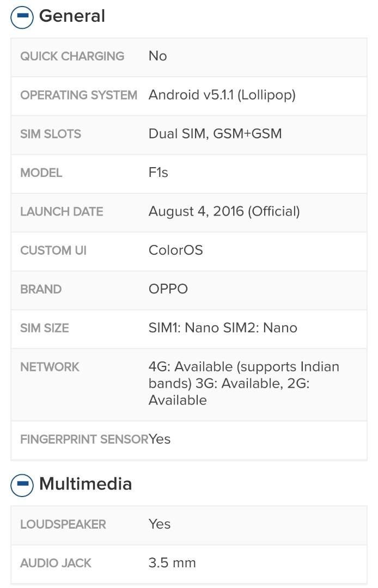The height and width of the screenshot is (588, 378).
Task: Select the SIM1: Nano SIM2: Nano value
Action: point(223,328)
